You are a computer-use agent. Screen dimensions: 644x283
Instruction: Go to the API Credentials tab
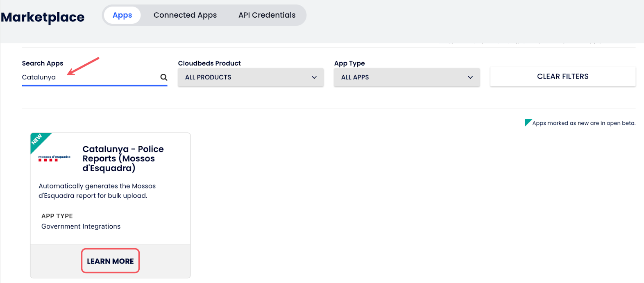pos(267,15)
